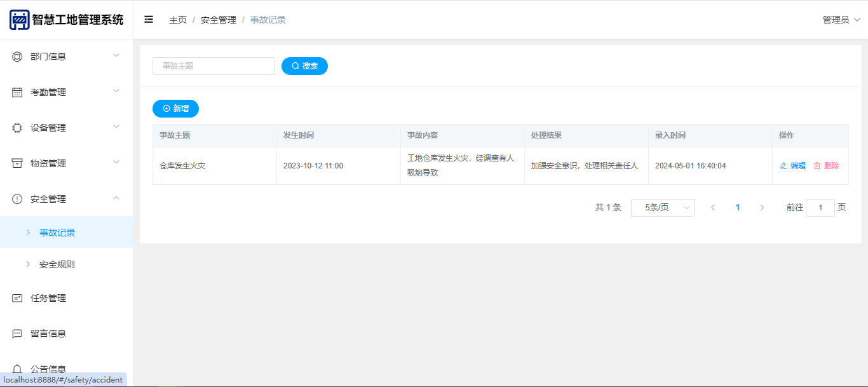The image size is (868, 387).
Task: Go to 主页 via breadcrumb
Action: coord(178,20)
